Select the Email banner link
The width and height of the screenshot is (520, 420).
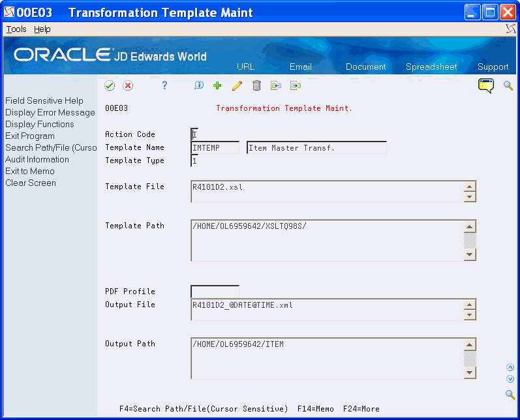coord(301,67)
